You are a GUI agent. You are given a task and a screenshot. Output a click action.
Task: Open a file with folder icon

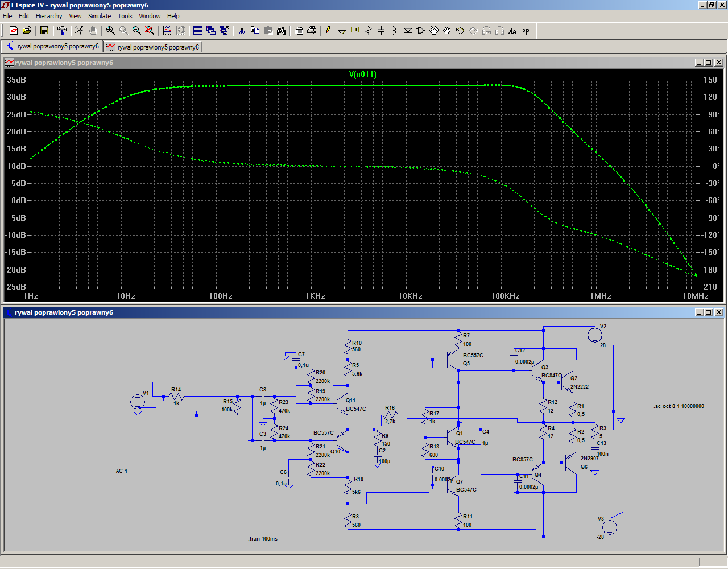click(x=27, y=31)
